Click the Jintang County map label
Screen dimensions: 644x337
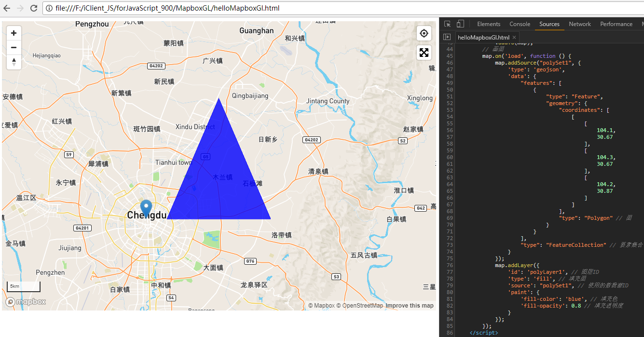coord(328,101)
